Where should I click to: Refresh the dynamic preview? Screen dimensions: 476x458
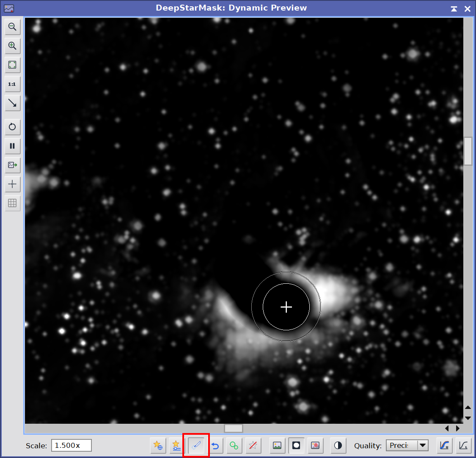12,127
